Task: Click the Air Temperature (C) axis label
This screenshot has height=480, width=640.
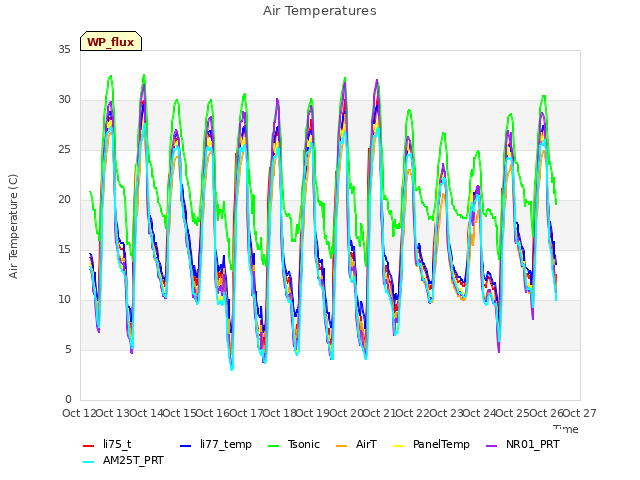Action: (13, 226)
